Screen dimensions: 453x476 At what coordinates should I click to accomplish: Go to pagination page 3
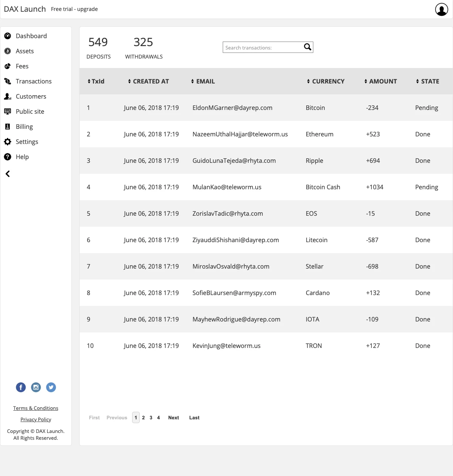151,417
